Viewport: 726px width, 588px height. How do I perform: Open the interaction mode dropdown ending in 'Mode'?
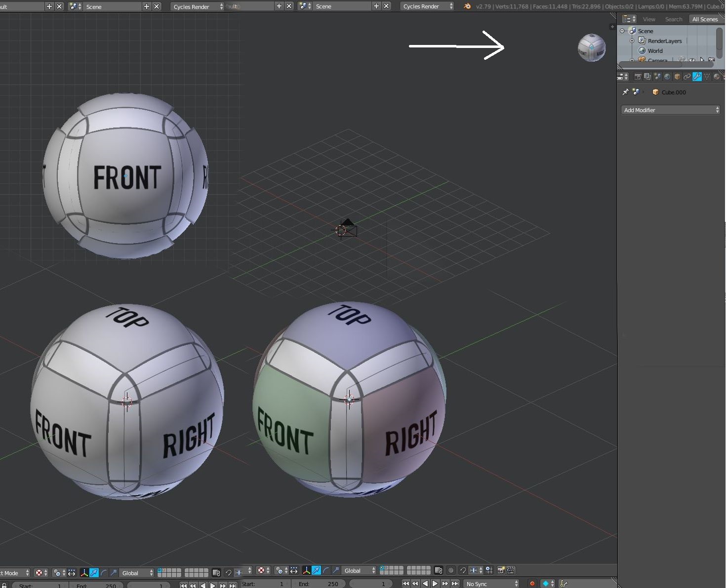(x=15, y=573)
